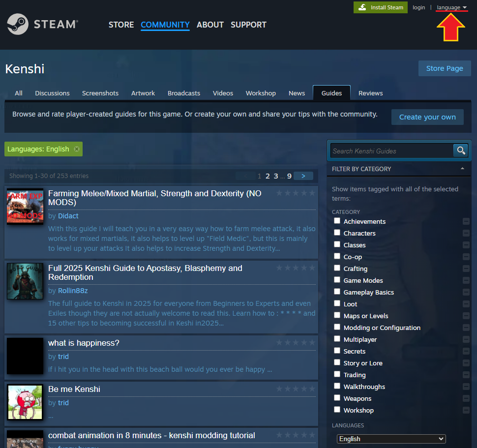Exclude Crafting category with minus icon

click(x=466, y=269)
